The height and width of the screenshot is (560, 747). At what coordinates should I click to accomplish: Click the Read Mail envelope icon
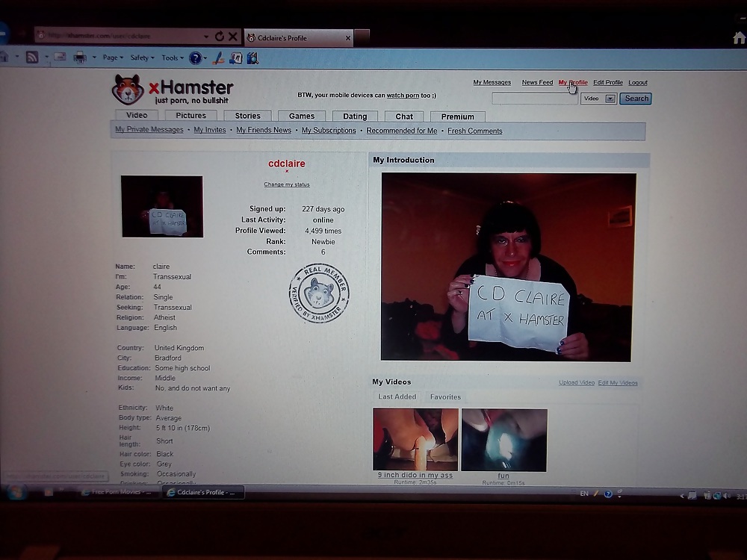click(x=59, y=57)
